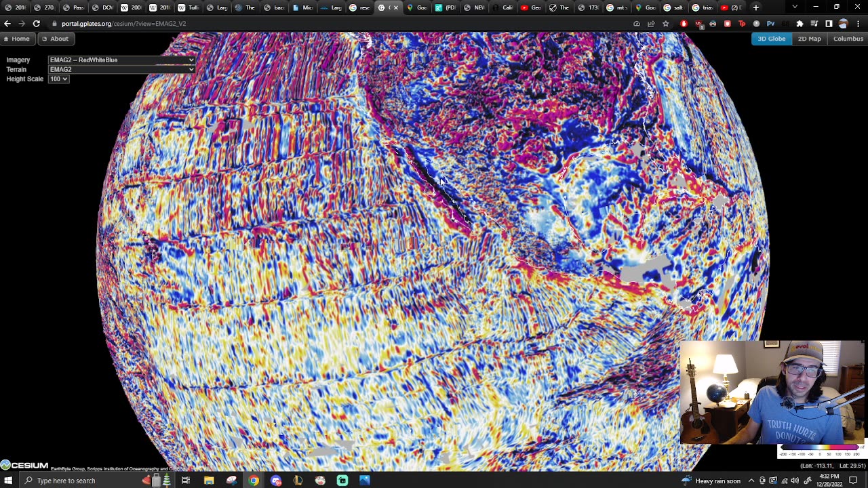
Task: Open Google Chrome taskbar icon
Action: tap(254, 481)
